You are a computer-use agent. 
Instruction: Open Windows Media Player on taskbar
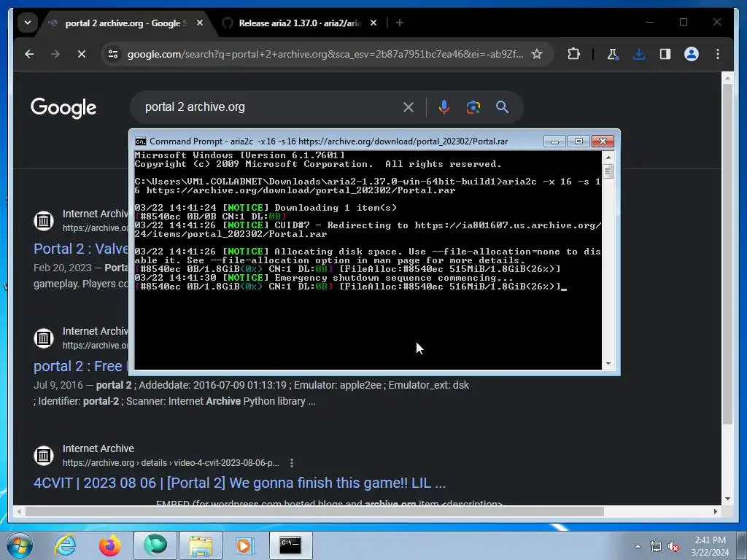(x=245, y=545)
